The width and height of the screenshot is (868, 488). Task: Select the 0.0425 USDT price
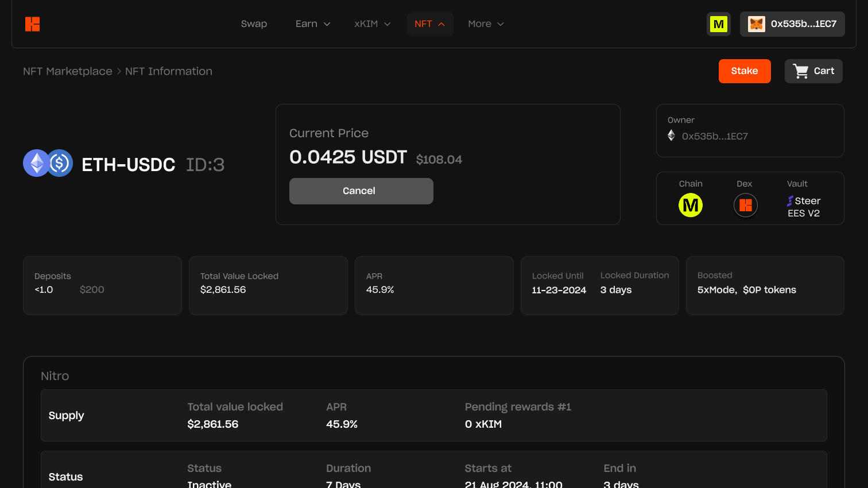[x=348, y=157]
